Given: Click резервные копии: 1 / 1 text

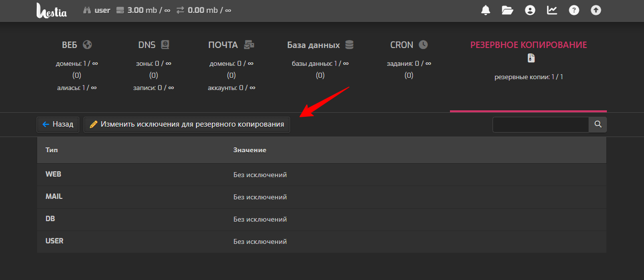Looking at the screenshot, I should 529,77.
